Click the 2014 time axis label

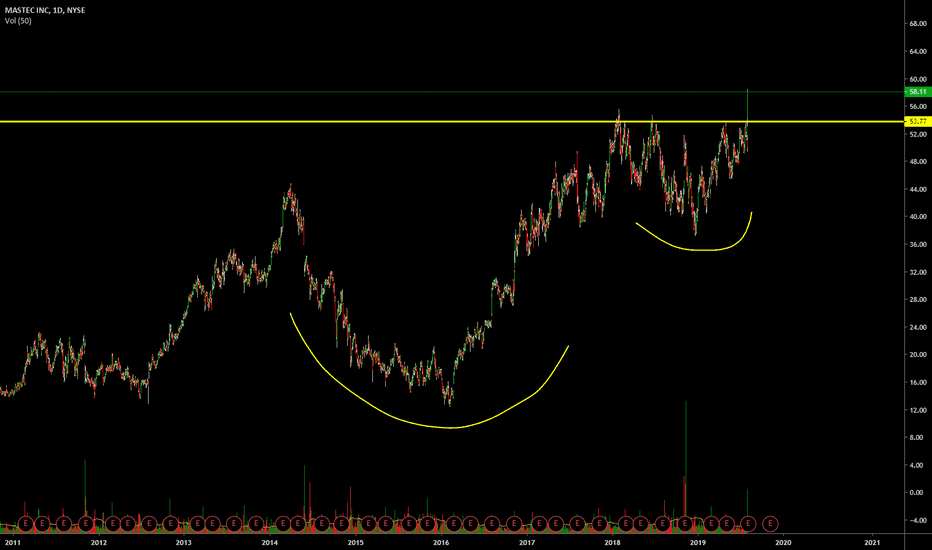coord(270,542)
